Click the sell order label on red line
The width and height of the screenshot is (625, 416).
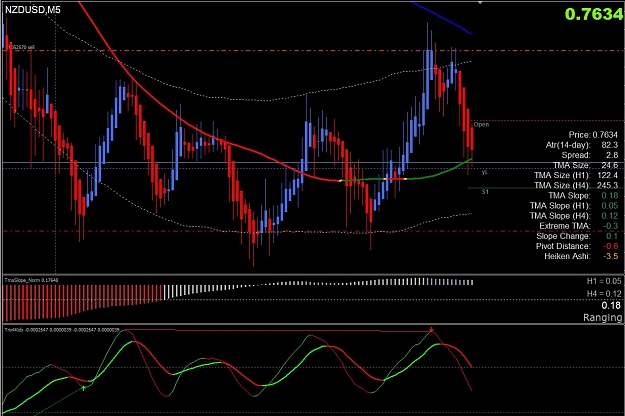click(x=22, y=47)
